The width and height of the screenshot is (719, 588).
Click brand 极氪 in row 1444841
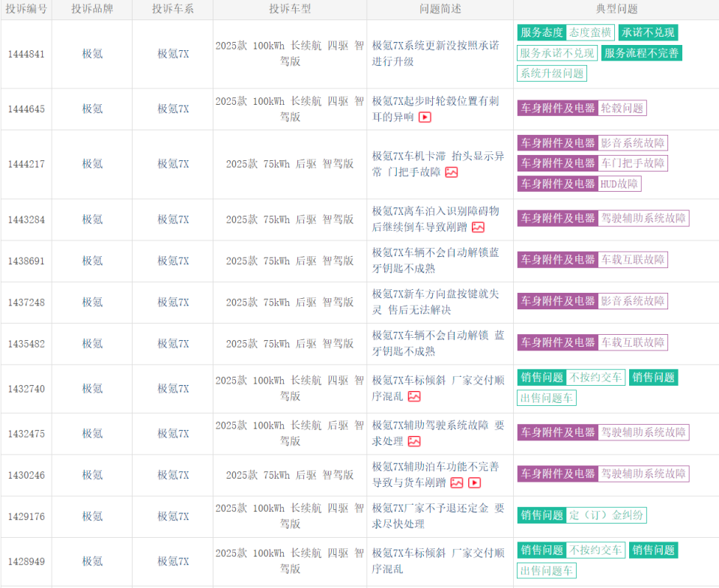tap(92, 54)
